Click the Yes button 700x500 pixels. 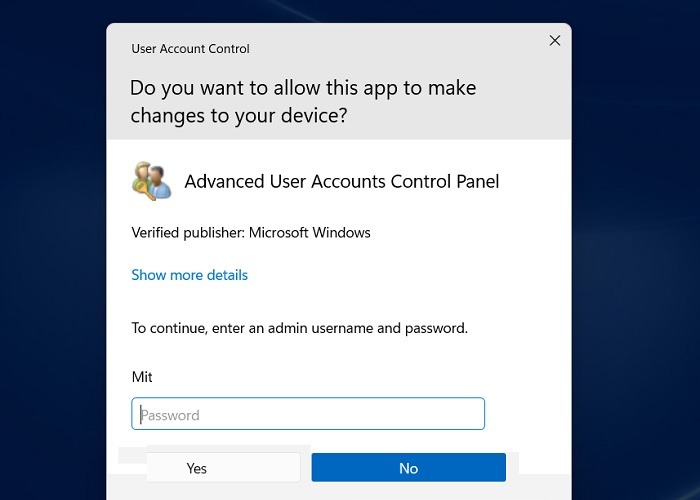click(224, 467)
